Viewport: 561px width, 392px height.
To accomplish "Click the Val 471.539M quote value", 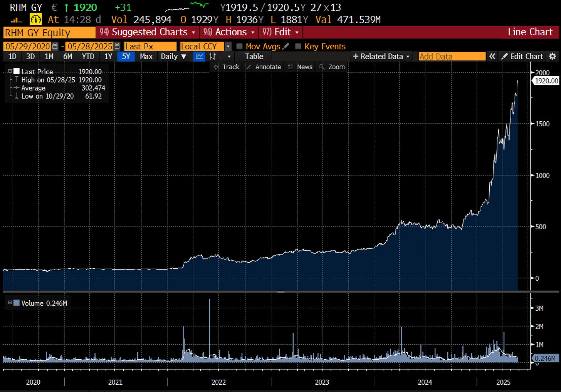I will point(348,20).
